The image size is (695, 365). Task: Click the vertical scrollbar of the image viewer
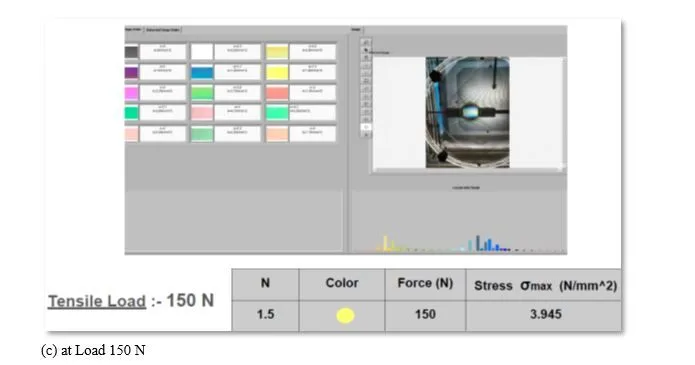(x=564, y=112)
